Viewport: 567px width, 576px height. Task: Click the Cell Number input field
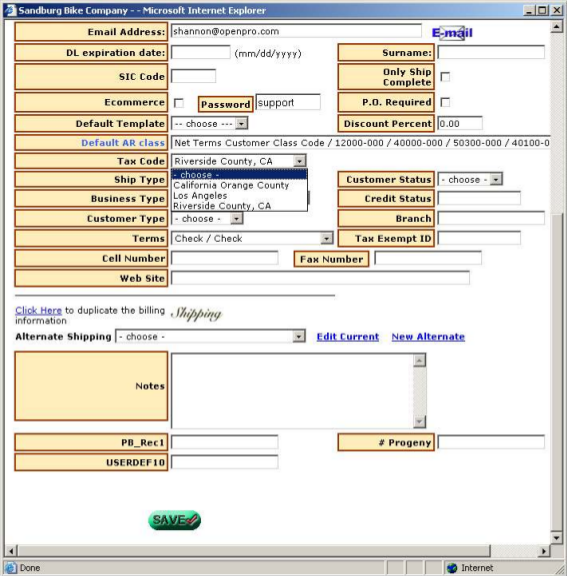coord(225,258)
